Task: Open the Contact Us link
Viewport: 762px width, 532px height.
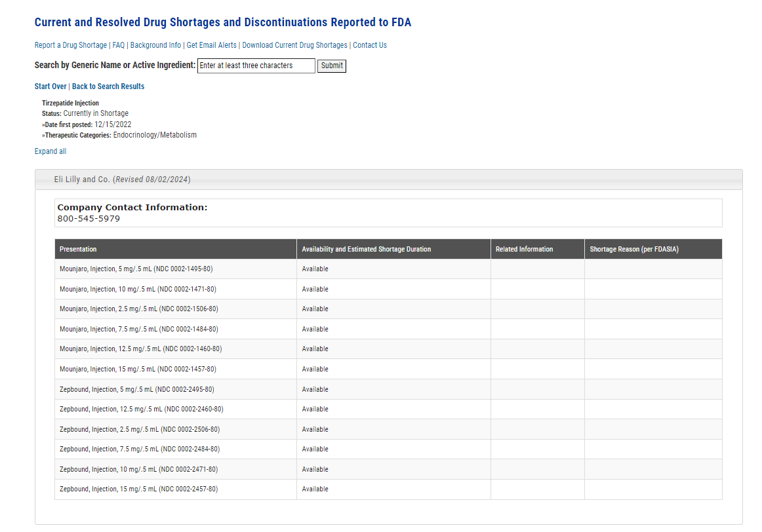Action: point(370,45)
